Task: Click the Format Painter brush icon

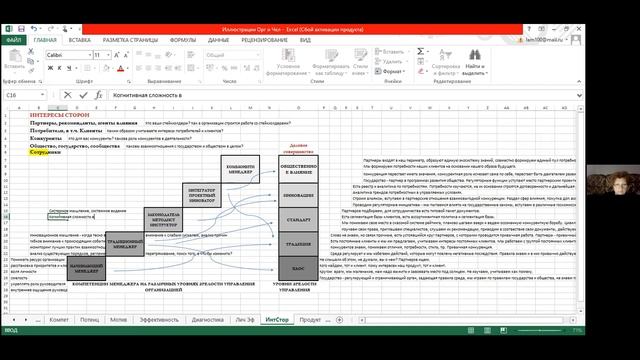Action: tap(31, 71)
